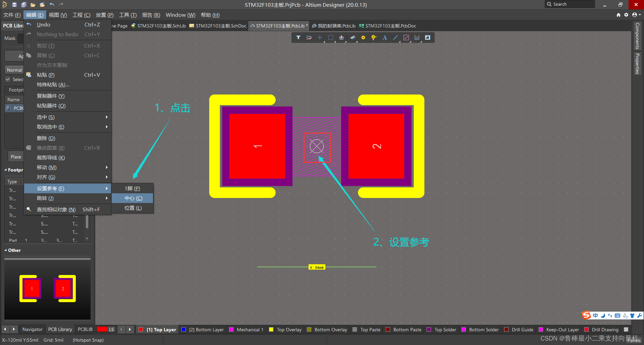Open the settings gear icon
This screenshot has height=345, width=644.
tap(626, 15)
